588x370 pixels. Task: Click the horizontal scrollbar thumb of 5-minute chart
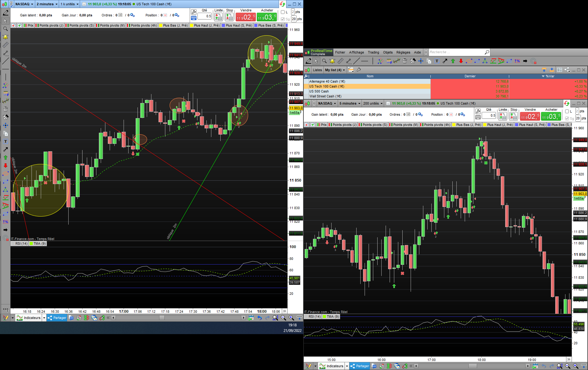tap(473, 366)
